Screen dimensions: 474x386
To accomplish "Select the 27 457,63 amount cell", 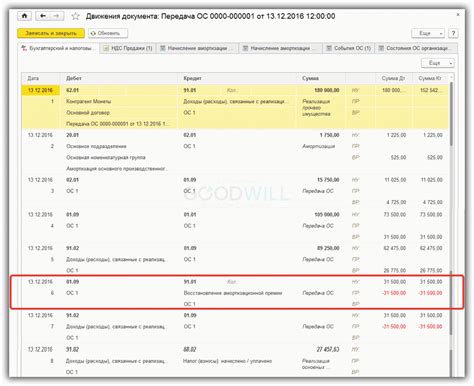I will click(x=321, y=349).
